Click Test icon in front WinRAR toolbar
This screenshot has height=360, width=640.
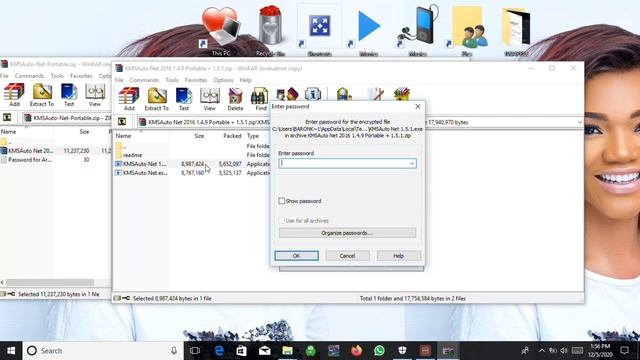coord(184,99)
